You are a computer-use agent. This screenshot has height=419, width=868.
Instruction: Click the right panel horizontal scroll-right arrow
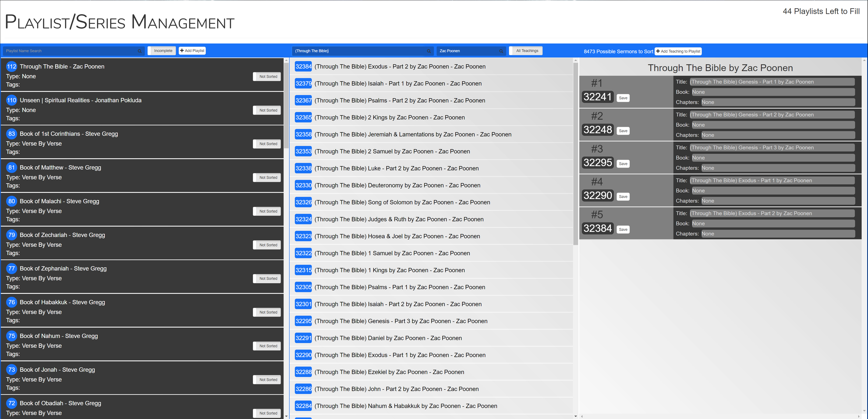tap(858, 416)
